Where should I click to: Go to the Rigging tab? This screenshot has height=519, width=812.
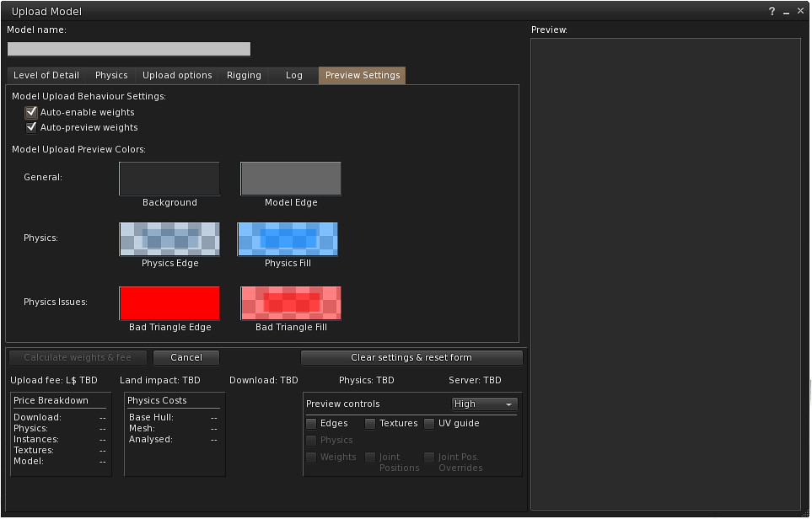(x=244, y=75)
